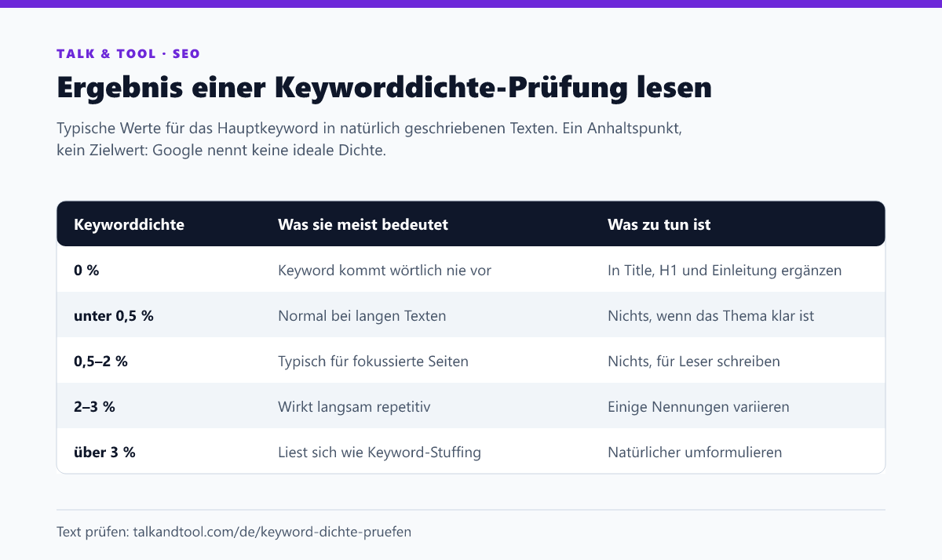Click the line 'kein Zielwert: Google nennt keine ideale Dichte.'

coord(221,151)
